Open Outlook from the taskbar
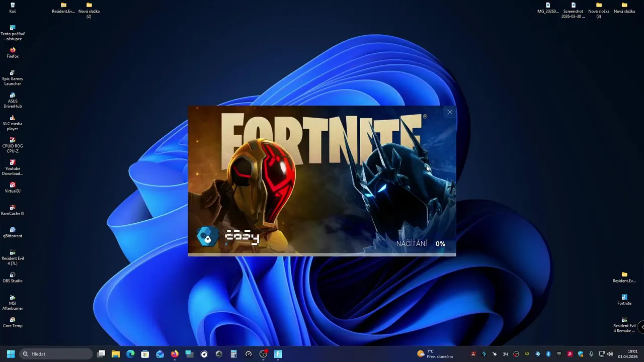 [160, 354]
